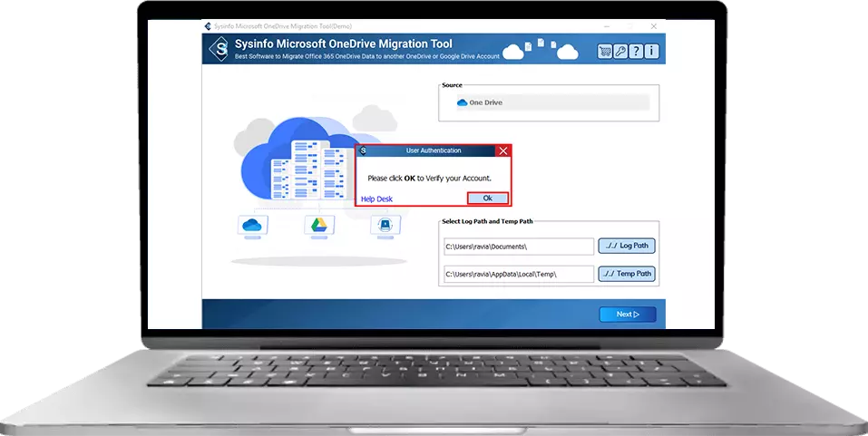Click the title bar app icon
868x436 pixels.
click(208, 26)
